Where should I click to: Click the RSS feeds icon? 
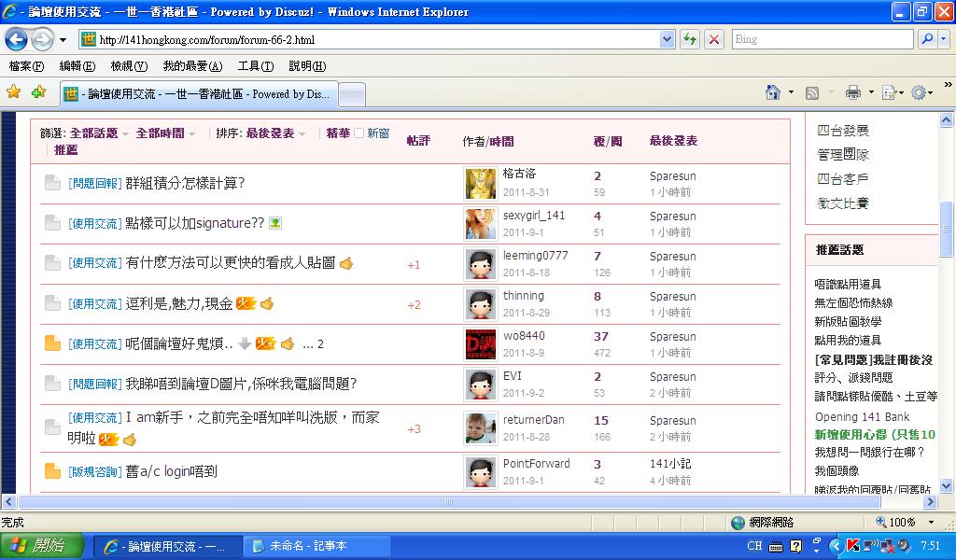[x=812, y=92]
